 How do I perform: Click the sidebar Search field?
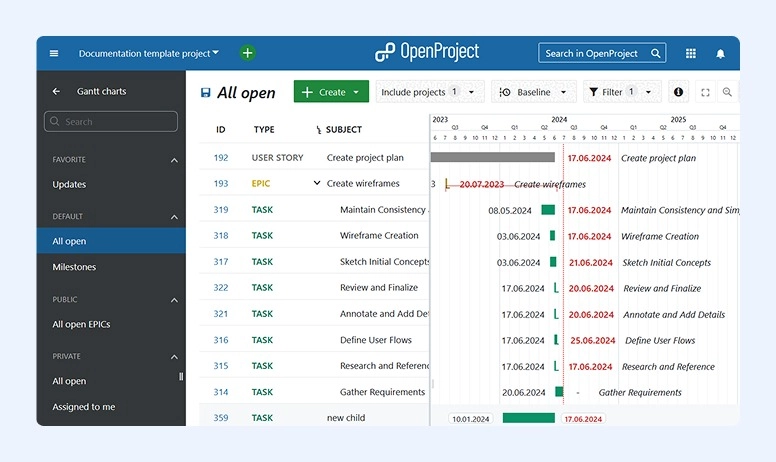(111, 122)
